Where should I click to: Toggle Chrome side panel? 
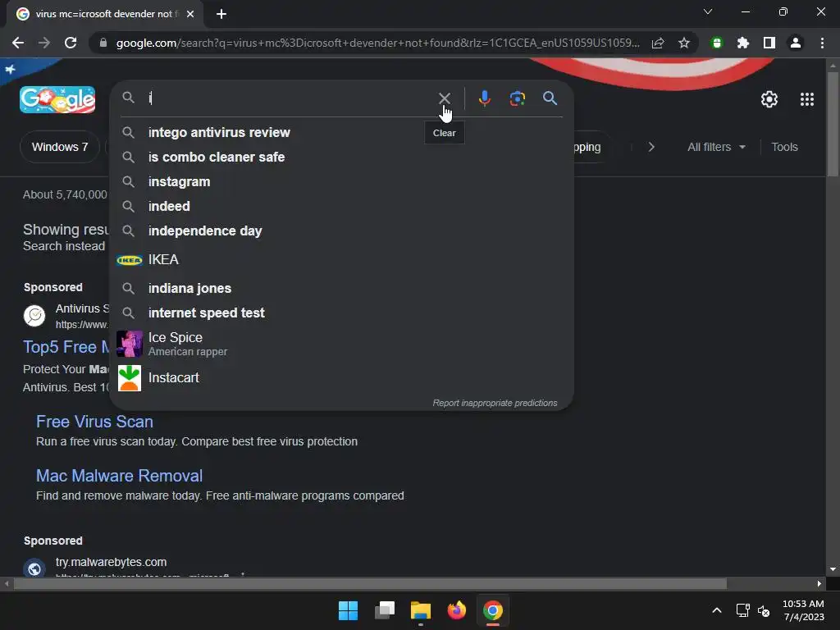click(769, 43)
